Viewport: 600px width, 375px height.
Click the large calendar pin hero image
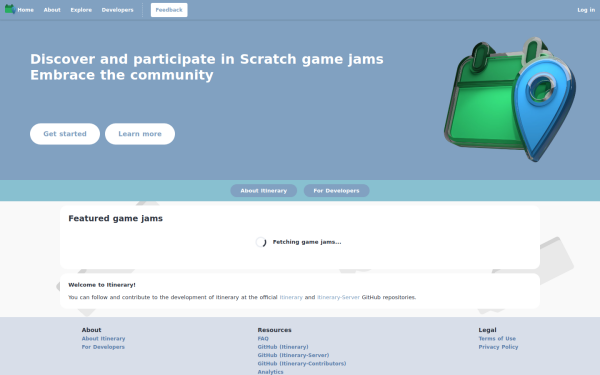tap(510, 99)
